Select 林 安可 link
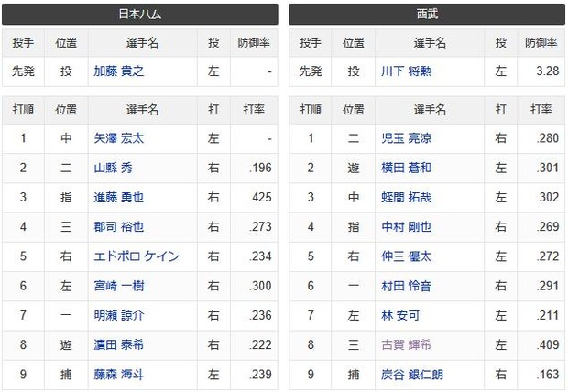This screenshot has height=392, width=568. tap(400, 316)
